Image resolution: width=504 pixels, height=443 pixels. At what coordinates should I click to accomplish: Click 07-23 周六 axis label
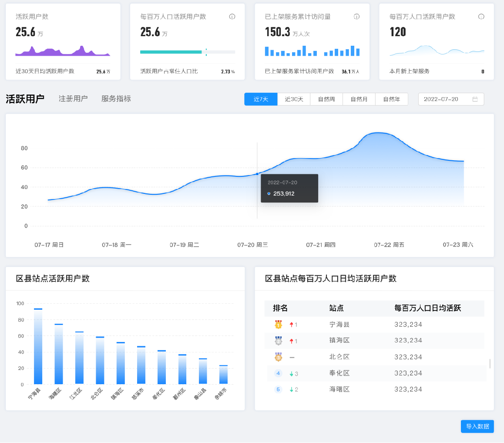pyautogui.click(x=458, y=245)
